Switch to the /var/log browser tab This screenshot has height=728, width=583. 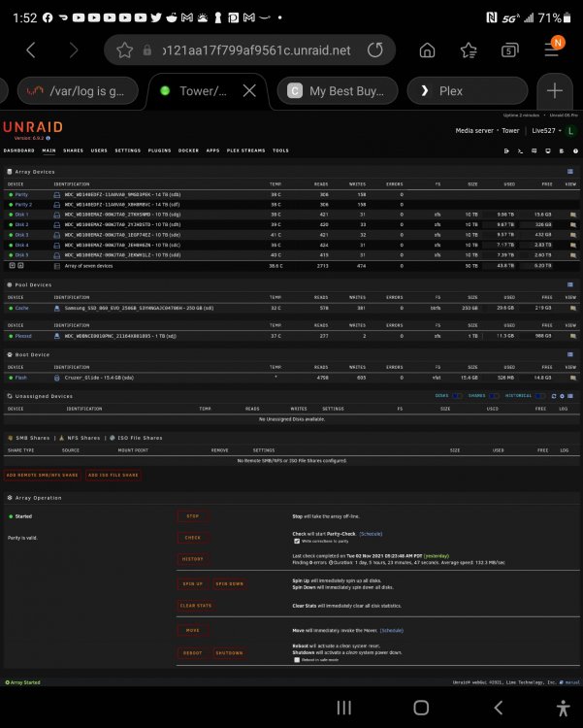(78, 91)
